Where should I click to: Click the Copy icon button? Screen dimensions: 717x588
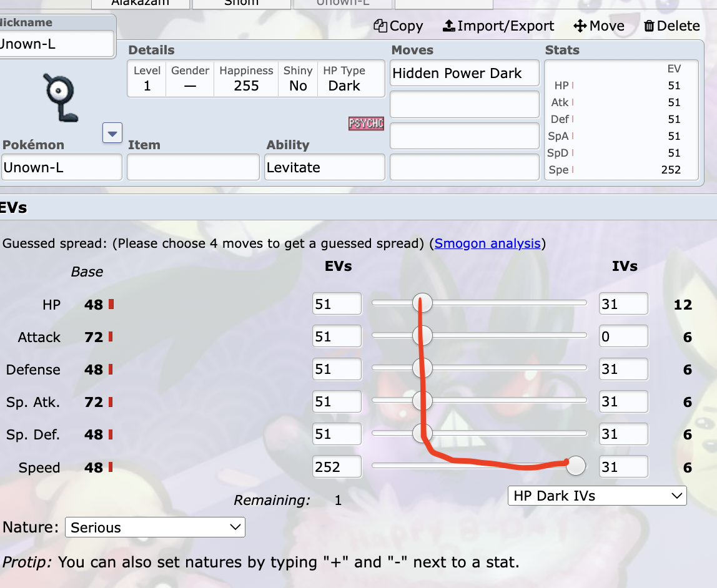click(398, 26)
